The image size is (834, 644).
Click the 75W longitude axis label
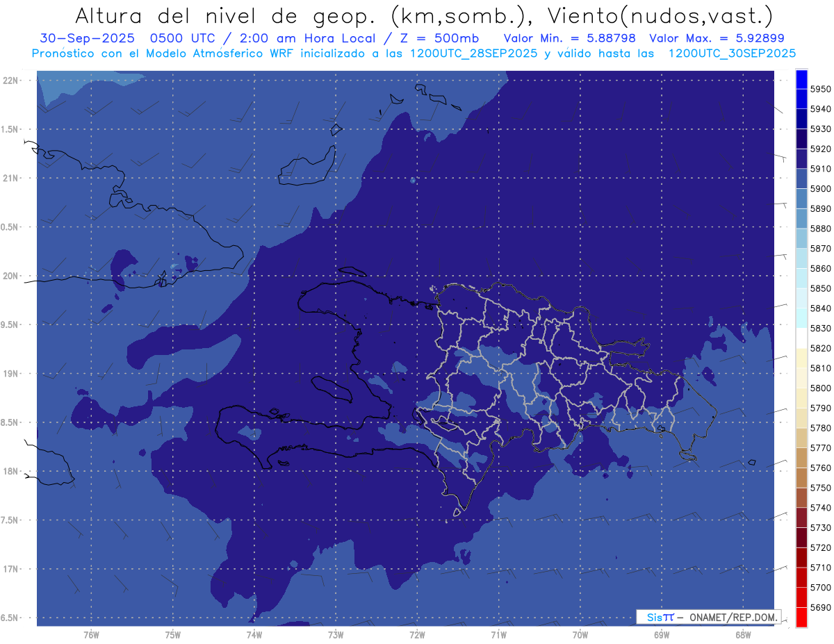173,634
